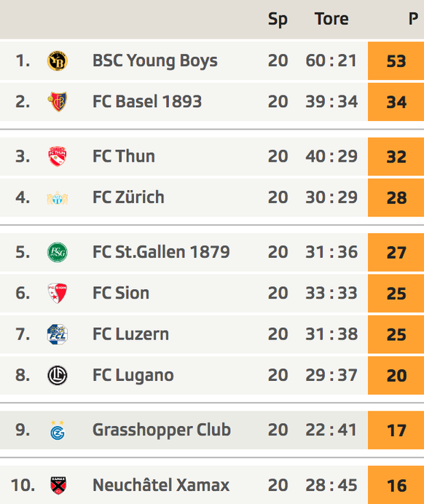Click the FC Zürich lions crest
Image resolution: width=424 pixels, height=504 pixels.
pos(58,198)
